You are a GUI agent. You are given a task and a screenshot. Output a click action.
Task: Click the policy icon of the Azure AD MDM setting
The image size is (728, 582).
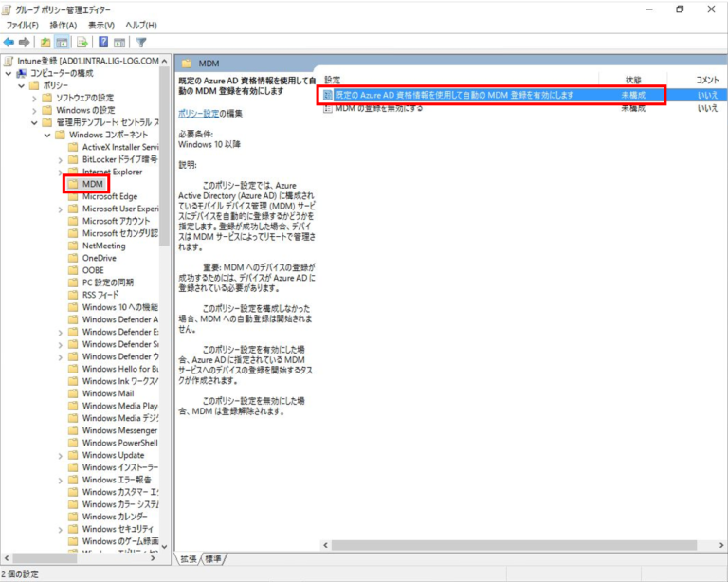pyautogui.click(x=328, y=95)
